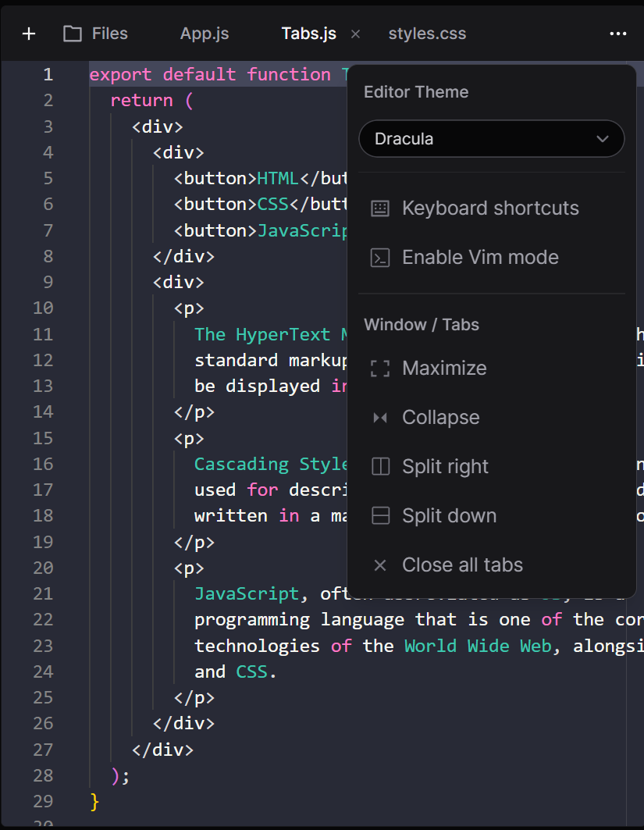The height and width of the screenshot is (830, 644).
Task: Close the Tabs.js tab
Action: pyautogui.click(x=355, y=34)
